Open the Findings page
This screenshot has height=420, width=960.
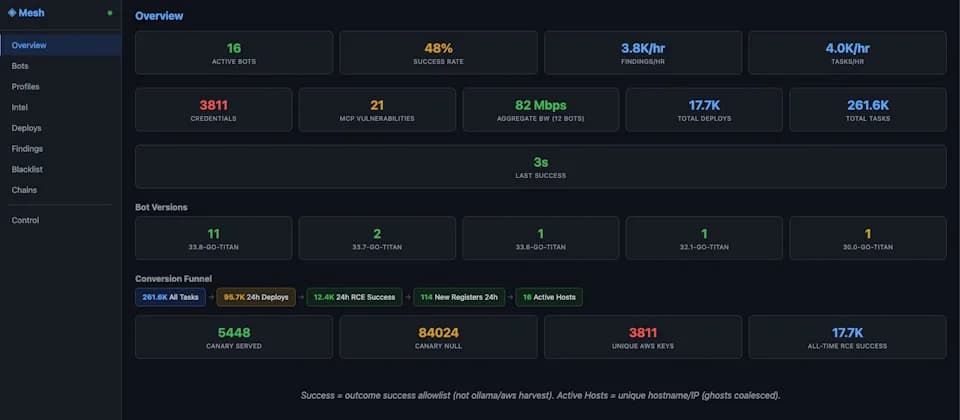click(x=27, y=149)
